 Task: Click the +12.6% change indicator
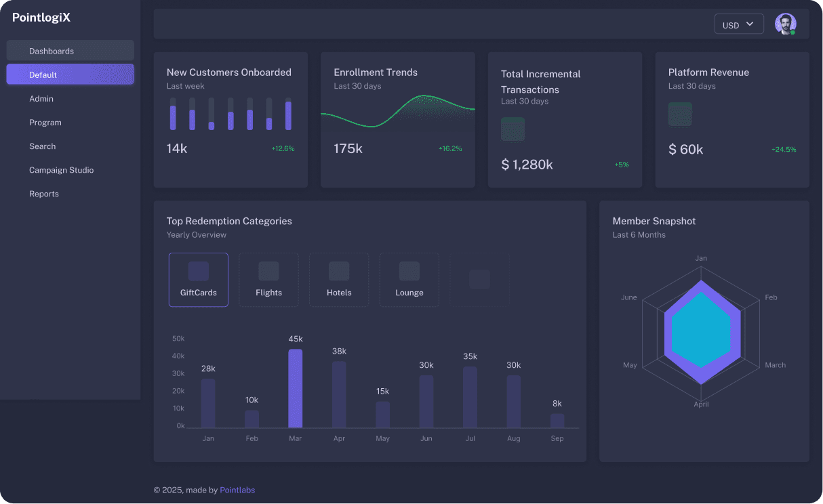coord(283,148)
